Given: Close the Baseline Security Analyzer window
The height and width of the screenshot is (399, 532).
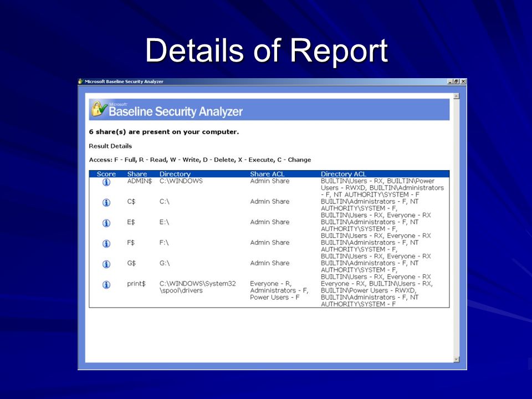Looking at the screenshot, I should (463, 82).
